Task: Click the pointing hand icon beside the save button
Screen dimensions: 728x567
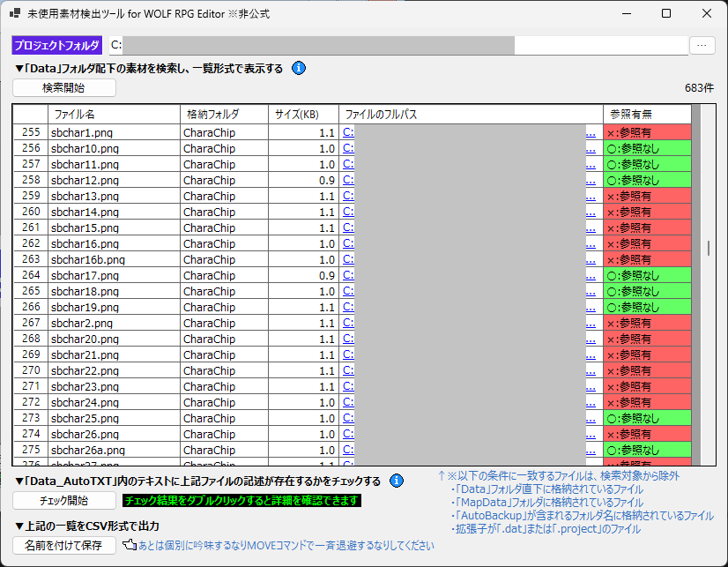Action: tap(129, 545)
